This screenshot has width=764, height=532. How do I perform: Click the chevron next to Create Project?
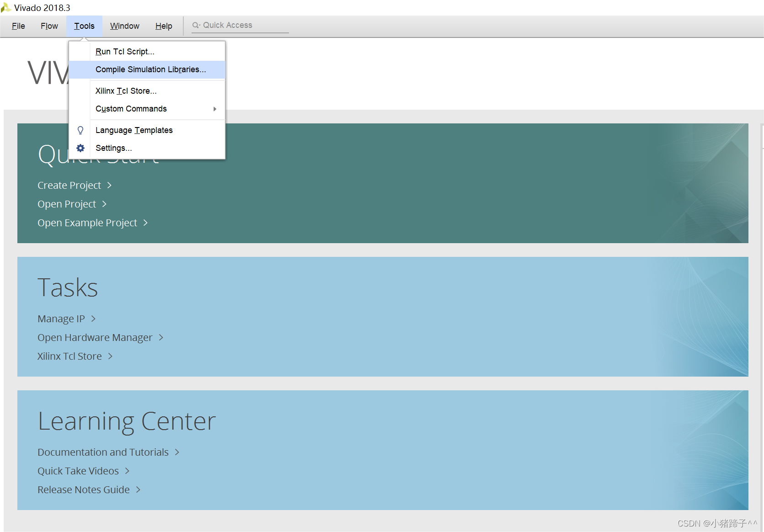point(109,185)
